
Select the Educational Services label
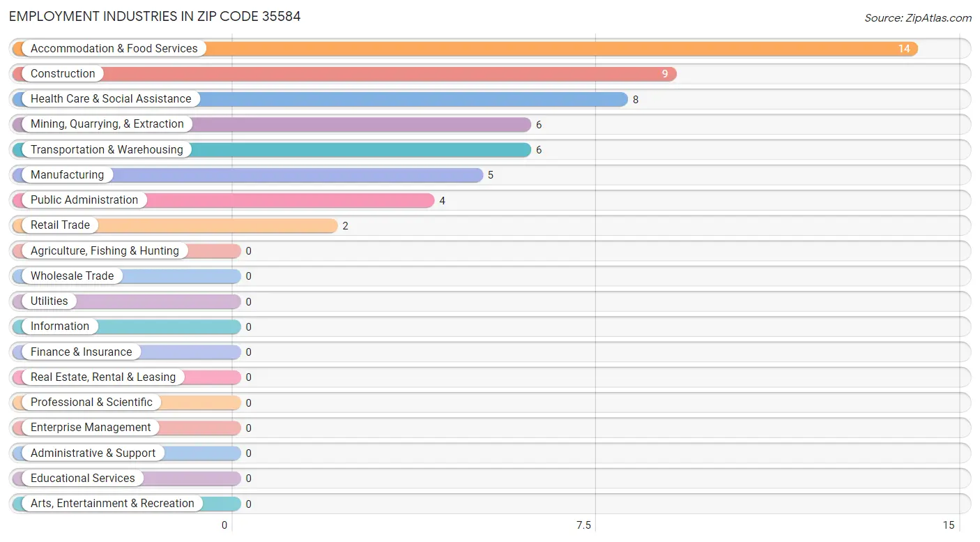point(83,478)
